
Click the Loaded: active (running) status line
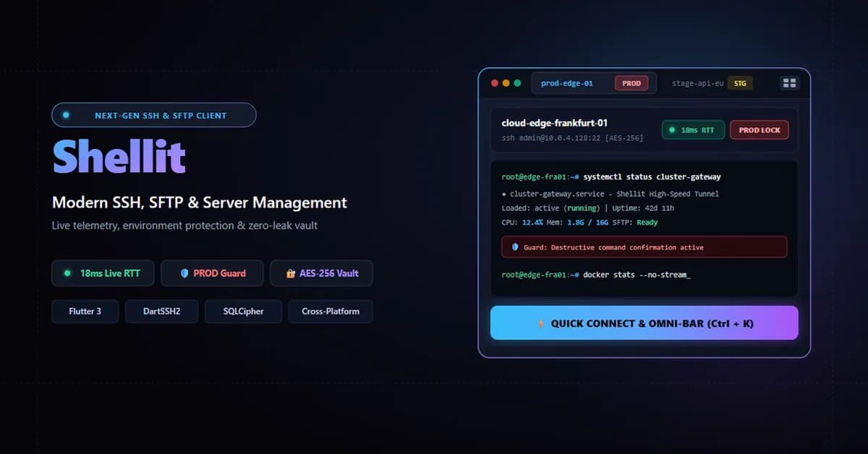point(588,208)
